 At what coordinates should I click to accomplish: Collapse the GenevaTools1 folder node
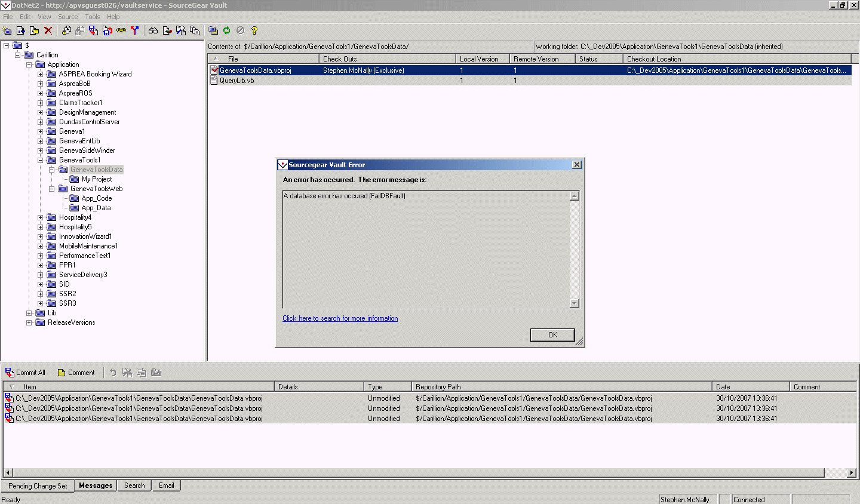coord(41,160)
